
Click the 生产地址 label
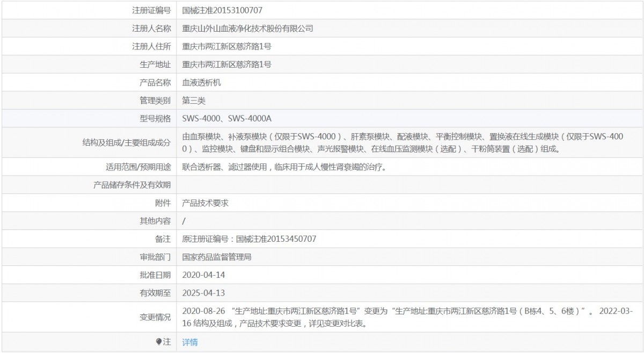155,64
